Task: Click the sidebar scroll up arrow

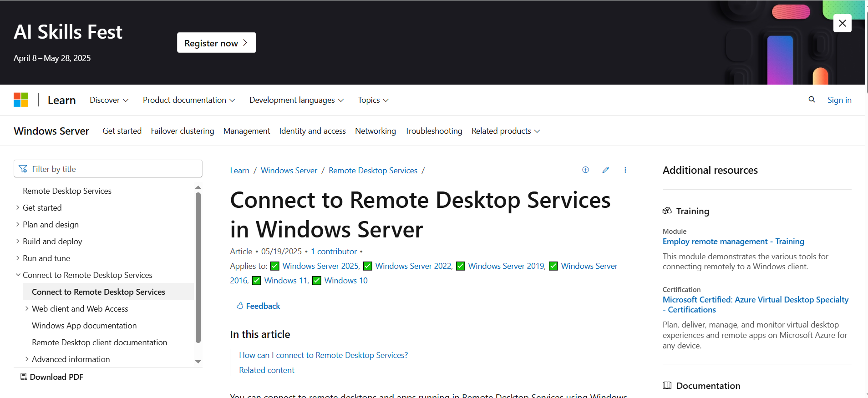Action: (x=198, y=187)
